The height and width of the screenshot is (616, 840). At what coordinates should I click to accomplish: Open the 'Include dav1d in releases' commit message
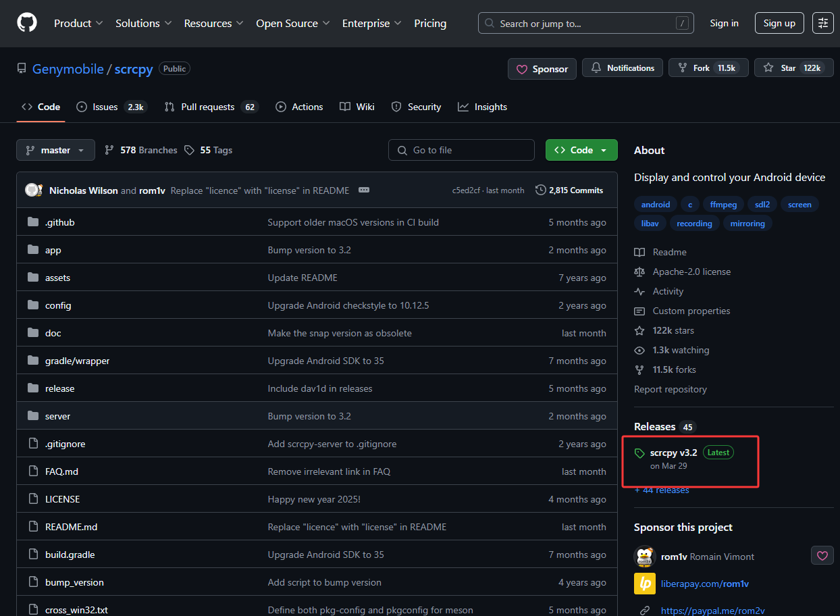point(320,388)
